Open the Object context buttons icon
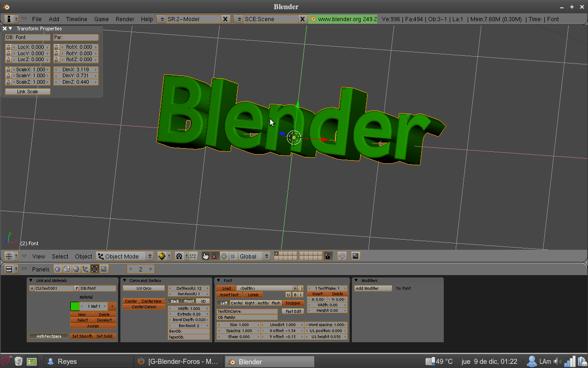The height and width of the screenshot is (368, 588). pyautogui.click(x=85, y=269)
